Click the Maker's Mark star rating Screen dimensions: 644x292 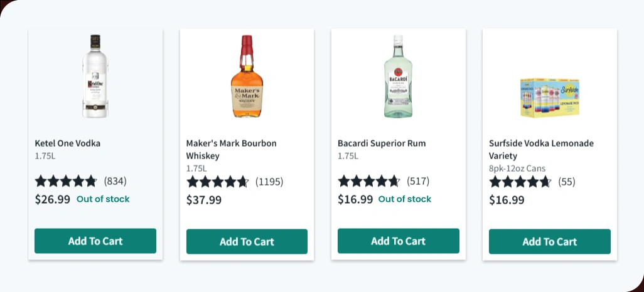218,182
